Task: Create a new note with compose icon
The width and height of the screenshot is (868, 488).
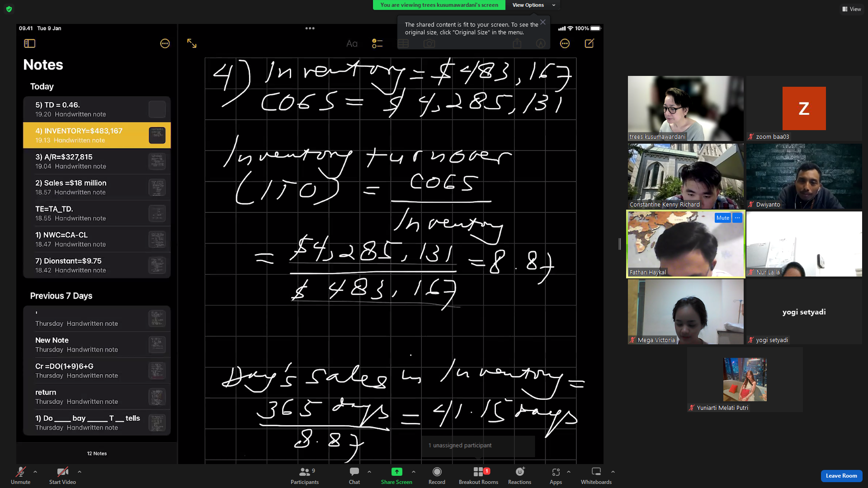Action: click(x=590, y=43)
